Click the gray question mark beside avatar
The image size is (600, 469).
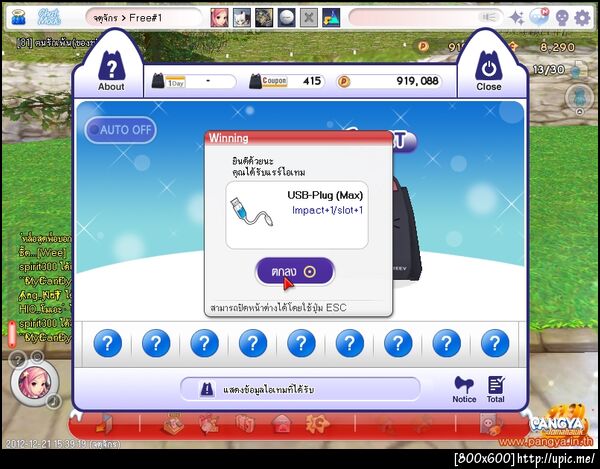pyautogui.click(x=17, y=360)
